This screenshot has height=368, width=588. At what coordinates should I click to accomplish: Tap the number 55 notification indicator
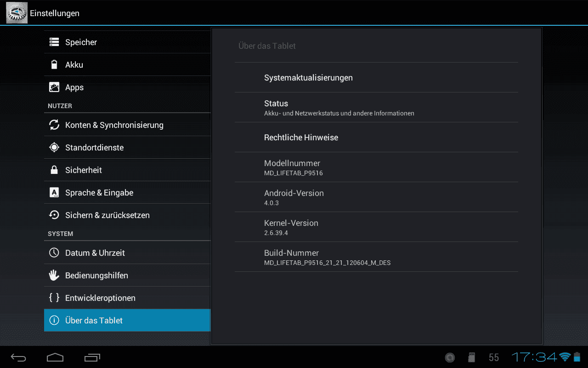494,357
